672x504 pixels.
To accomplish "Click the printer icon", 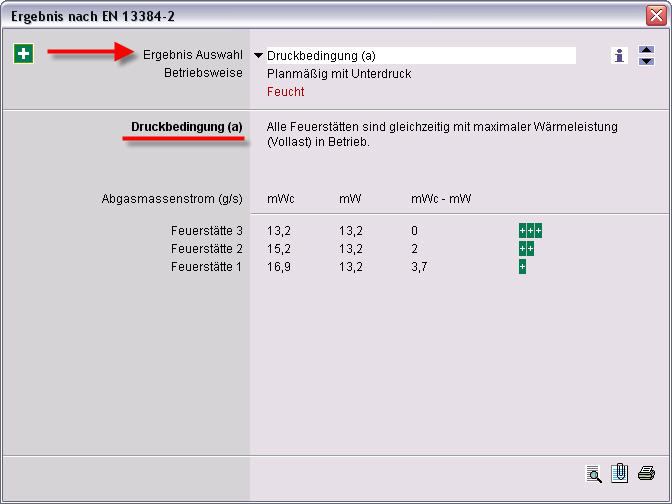I will 646,473.
